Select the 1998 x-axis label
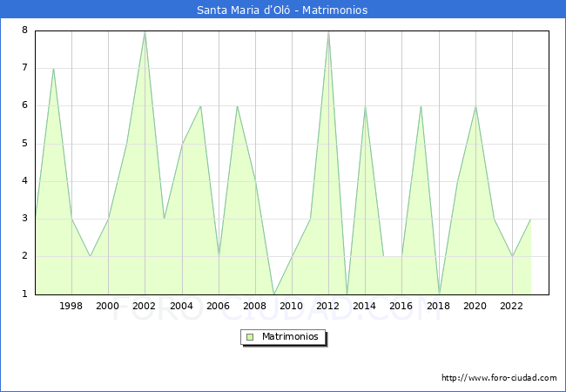This screenshot has width=566, height=392. (x=71, y=306)
